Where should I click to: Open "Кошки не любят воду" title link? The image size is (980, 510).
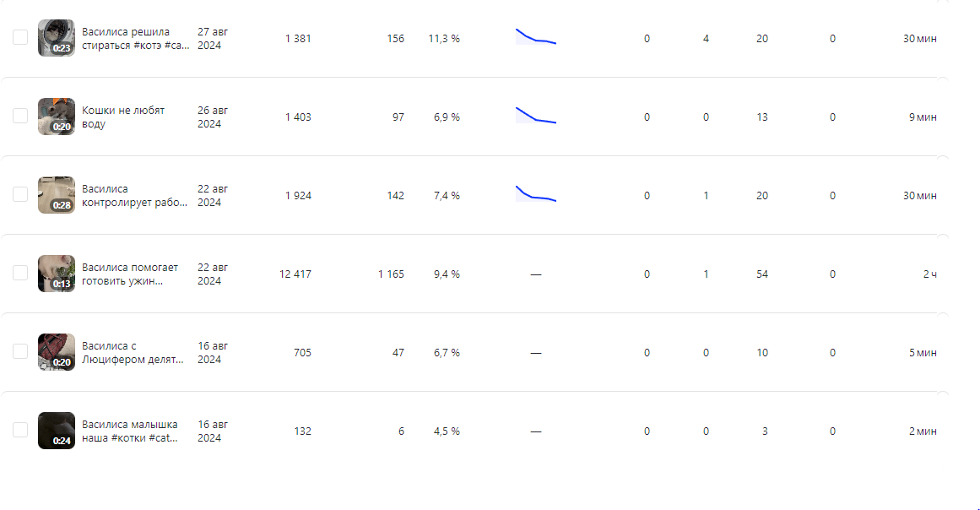pyautogui.click(x=123, y=117)
